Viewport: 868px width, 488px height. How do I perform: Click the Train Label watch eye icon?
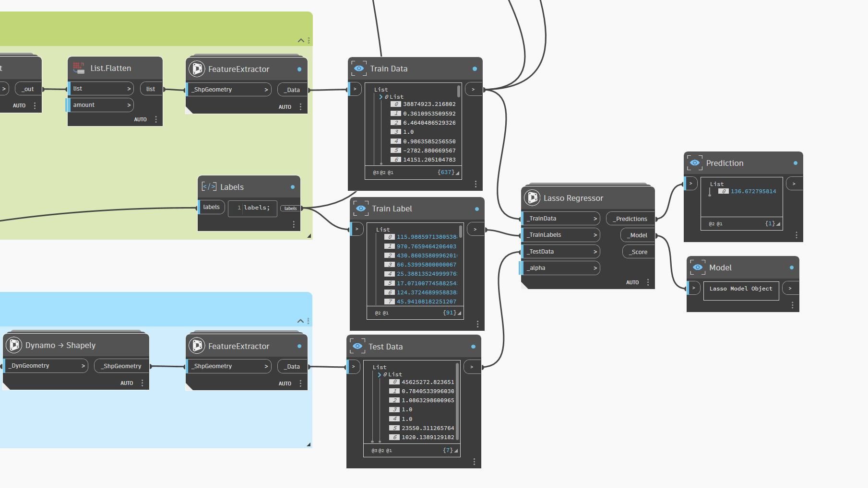tap(361, 209)
